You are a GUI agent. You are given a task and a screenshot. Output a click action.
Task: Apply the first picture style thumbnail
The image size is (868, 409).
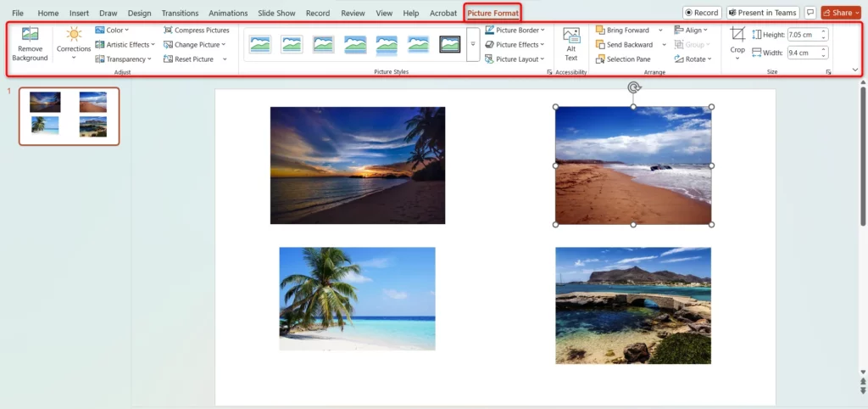(x=260, y=44)
